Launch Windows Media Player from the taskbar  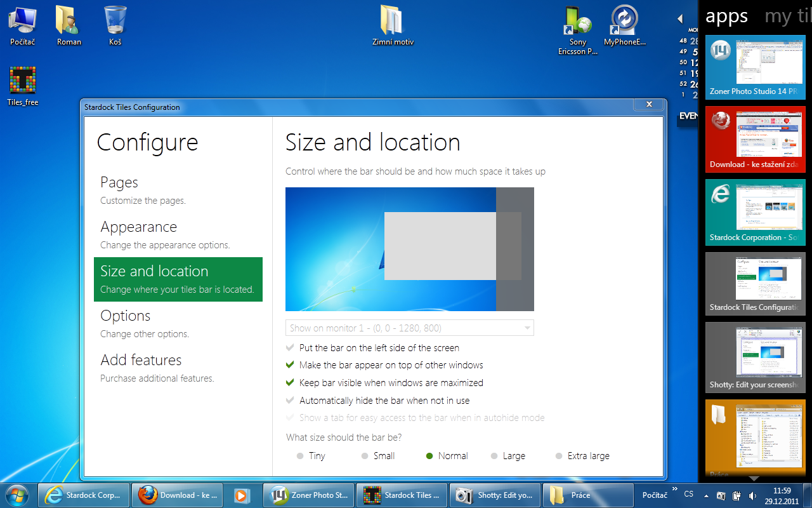coord(242,495)
